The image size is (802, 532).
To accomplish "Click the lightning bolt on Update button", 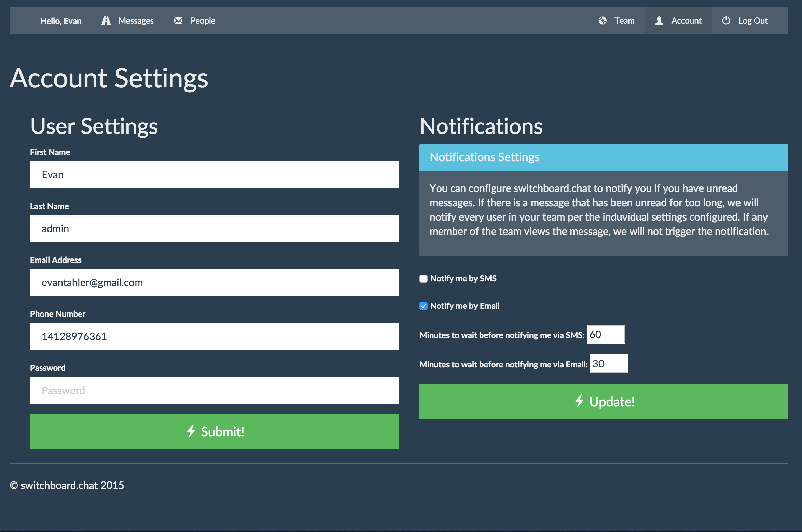I will [580, 402].
